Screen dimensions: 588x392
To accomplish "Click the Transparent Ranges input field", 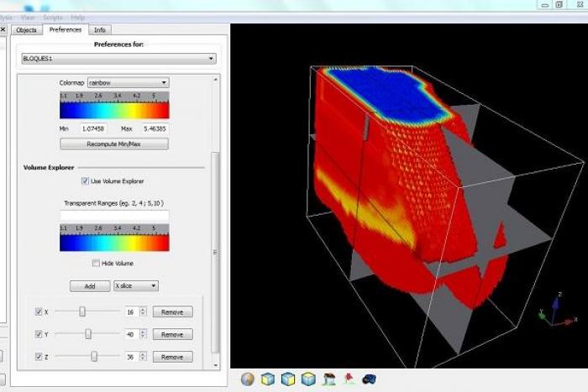I will 114,216.
